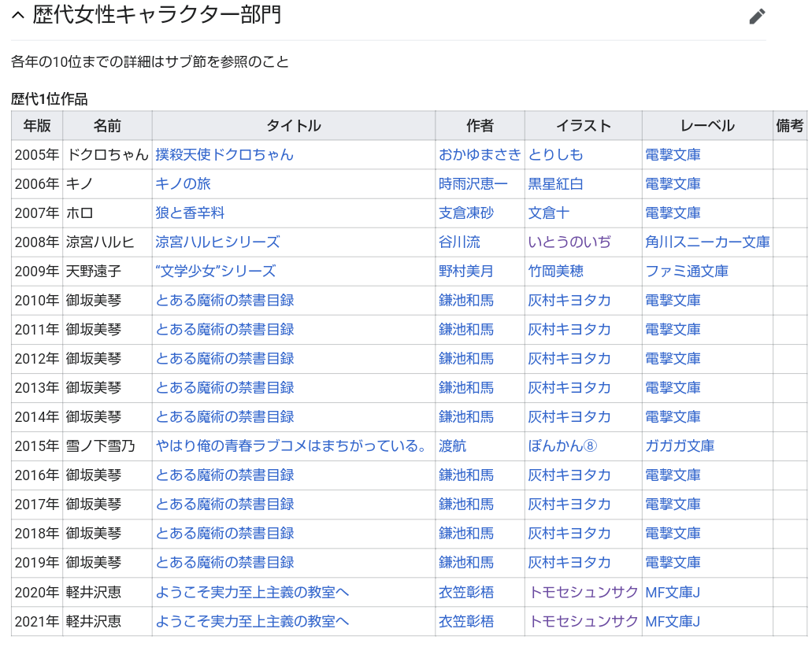Open author 時雨沢恵一 link

point(473,184)
